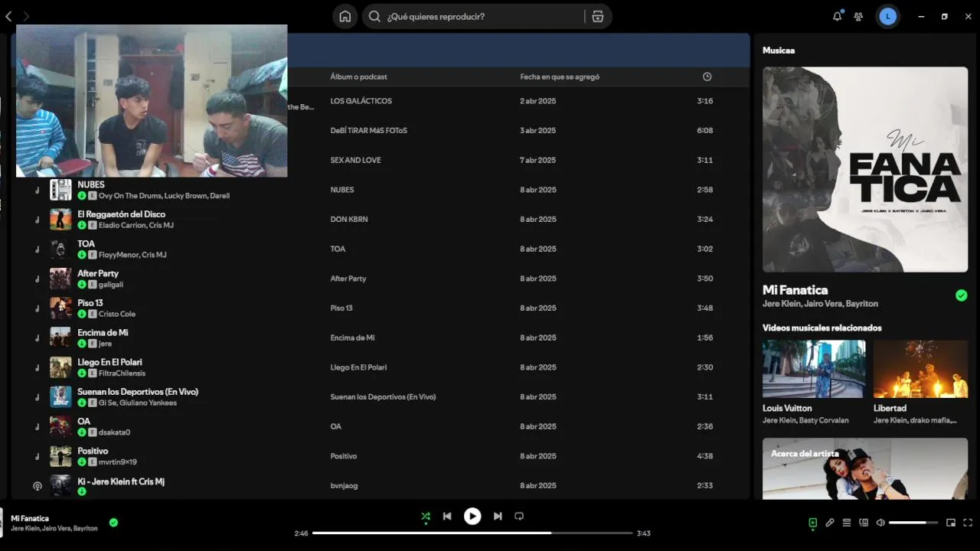
Task: Open SEX AND LOVE album
Action: [x=355, y=160]
